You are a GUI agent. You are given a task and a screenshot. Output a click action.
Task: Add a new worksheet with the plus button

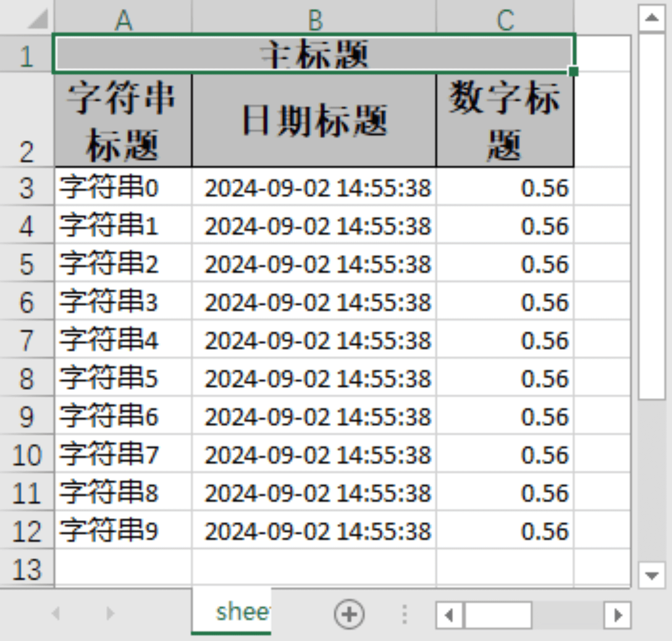point(349,613)
